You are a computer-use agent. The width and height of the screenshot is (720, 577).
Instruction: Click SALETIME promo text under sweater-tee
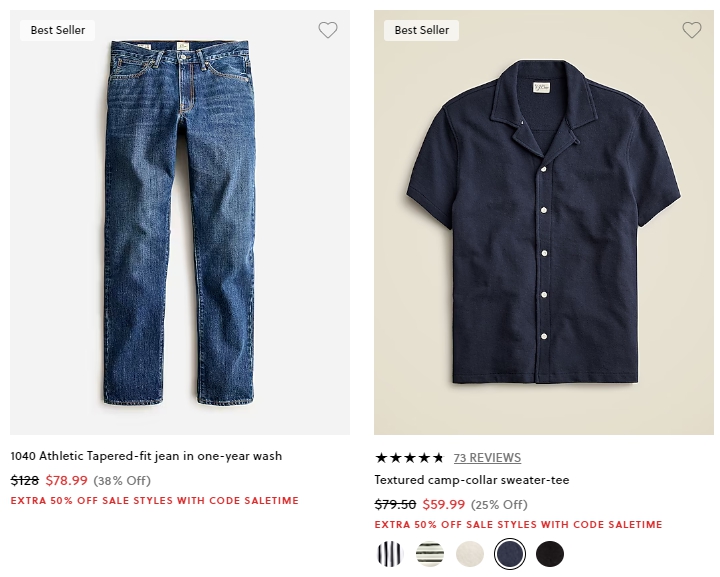coord(518,525)
